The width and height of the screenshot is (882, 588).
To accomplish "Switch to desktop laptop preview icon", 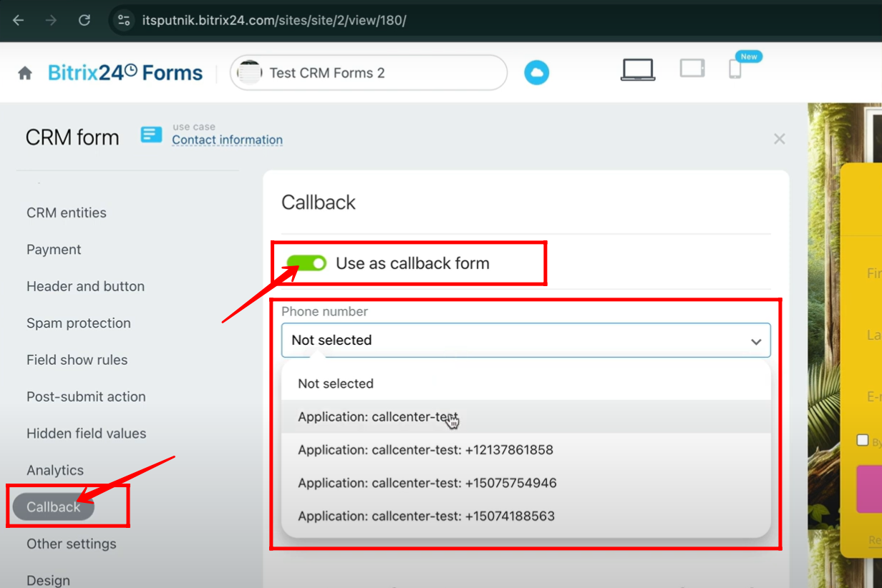I will click(638, 70).
